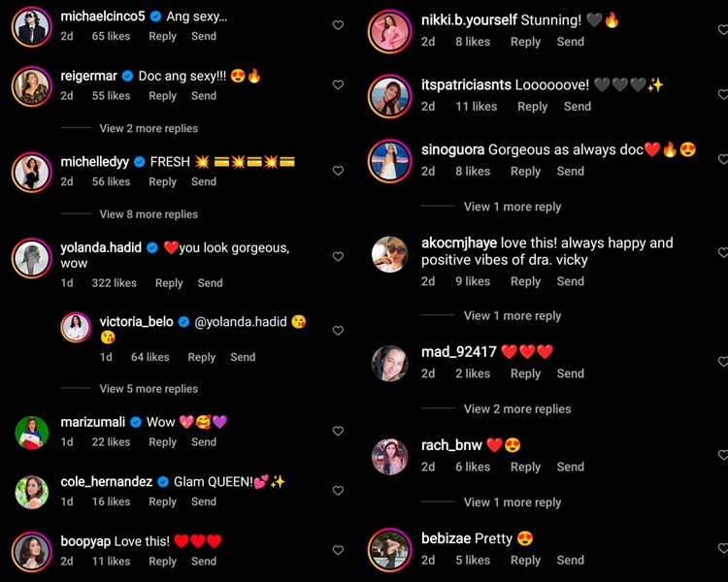Reply to bebizae's Pretty comment
The height and width of the screenshot is (582, 728).
click(525, 561)
